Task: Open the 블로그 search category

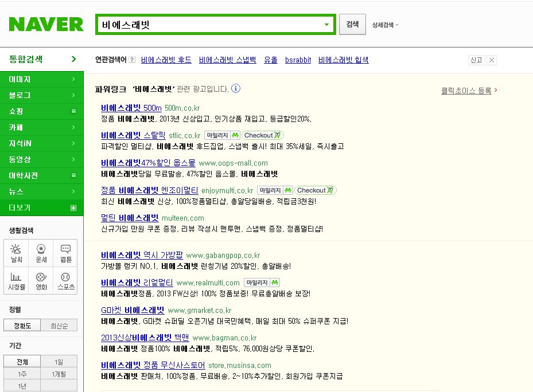Action: 42,95
